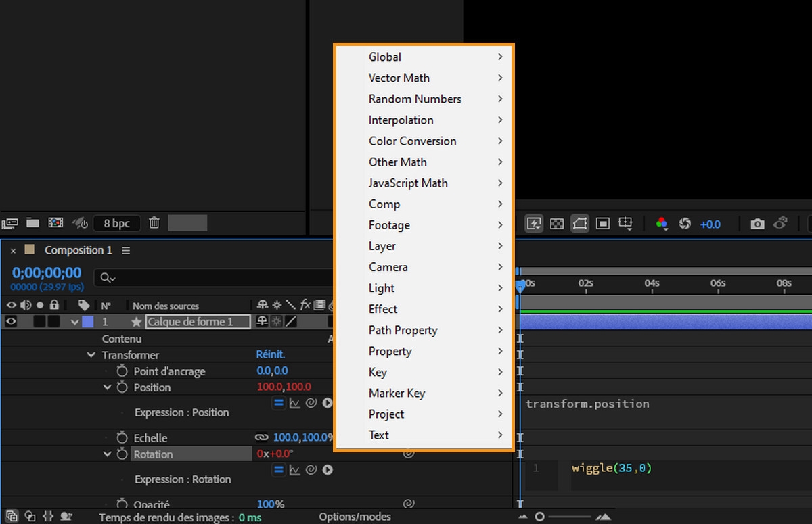This screenshot has width=812, height=524.
Task: Create a new composition from Project panel
Action: click(56, 222)
